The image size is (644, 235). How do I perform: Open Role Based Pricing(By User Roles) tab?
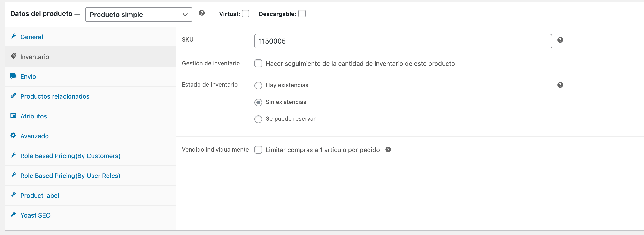pyautogui.click(x=91, y=176)
